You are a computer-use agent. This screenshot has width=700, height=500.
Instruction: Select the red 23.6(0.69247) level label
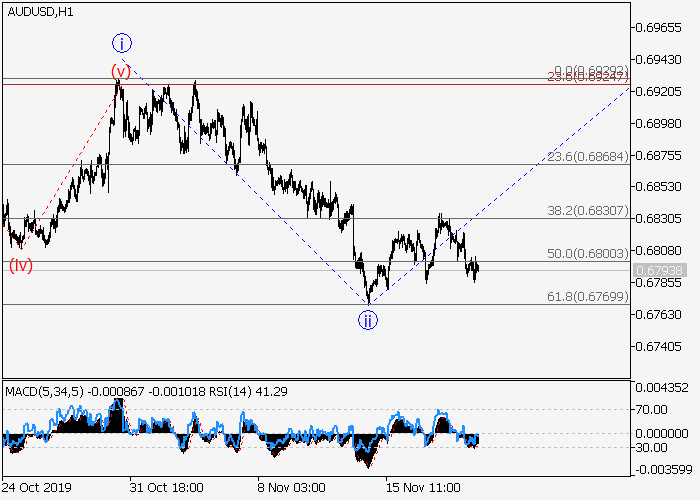(587, 76)
